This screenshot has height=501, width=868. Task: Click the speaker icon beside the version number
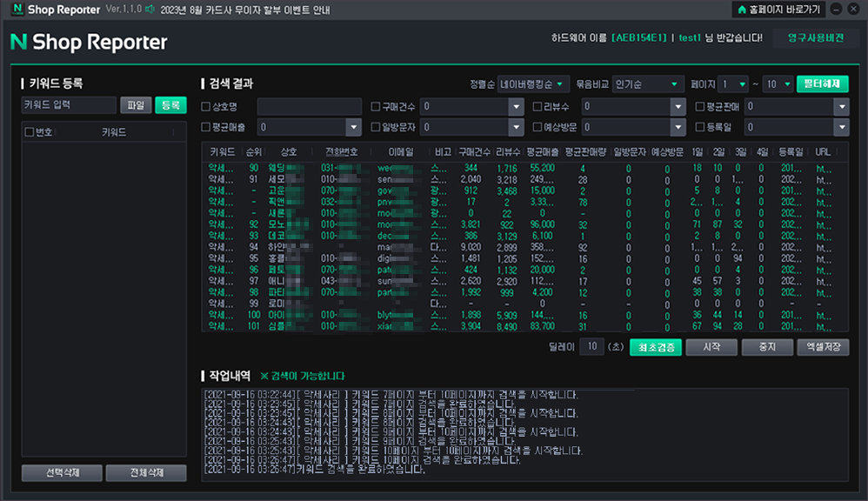pos(150,10)
